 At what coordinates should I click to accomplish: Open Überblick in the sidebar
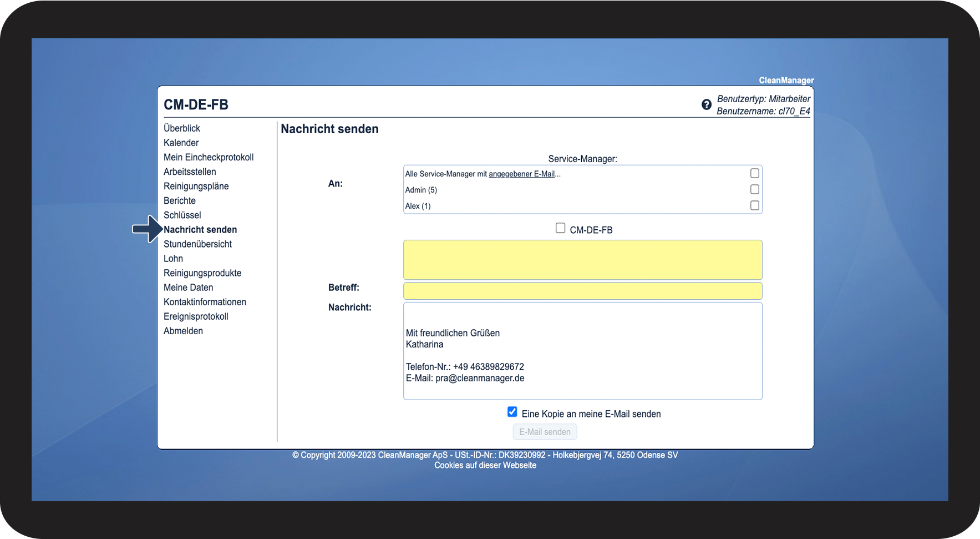coord(182,128)
